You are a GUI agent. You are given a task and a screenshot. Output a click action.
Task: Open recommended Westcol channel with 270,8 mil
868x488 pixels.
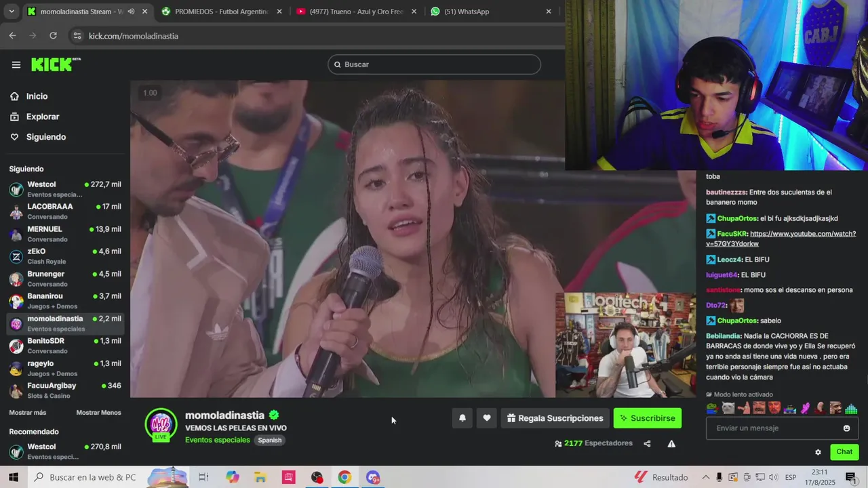pos(65,451)
